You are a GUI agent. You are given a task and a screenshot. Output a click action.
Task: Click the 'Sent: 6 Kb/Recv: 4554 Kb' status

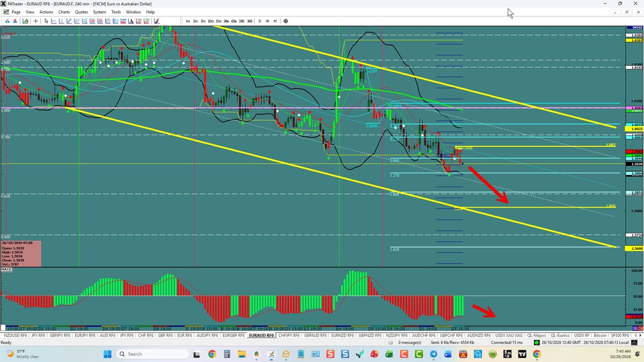453,342
